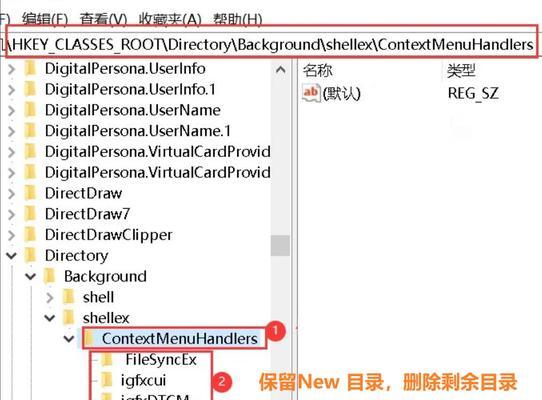The image size is (542, 400).
Task: Click the (默认) string value icon
Action: tap(310, 93)
